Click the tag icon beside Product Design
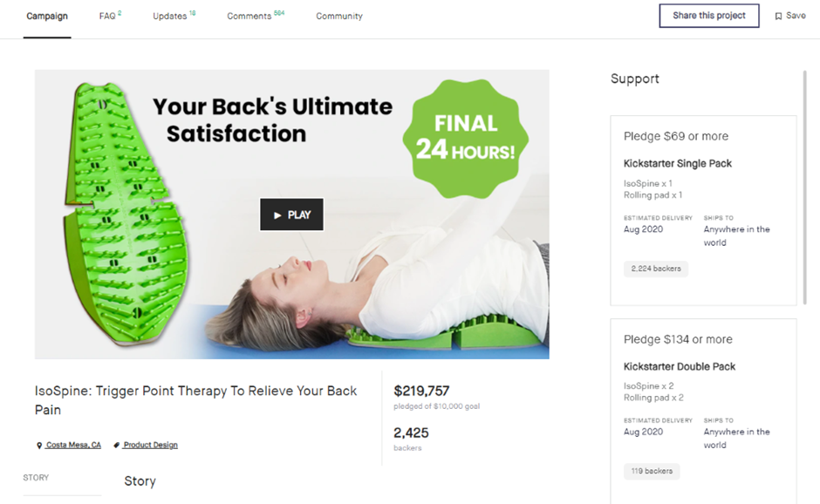This screenshot has height=504, width=820. pos(117,446)
